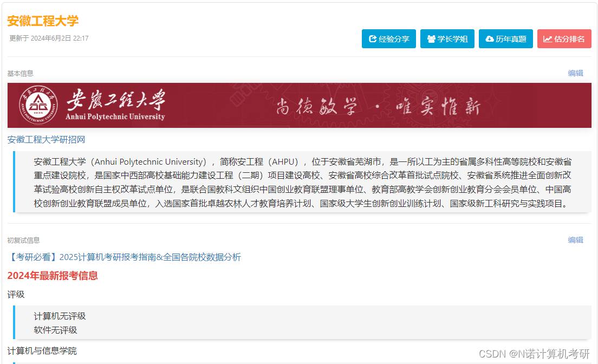The height and width of the screenshot is (364, 598).
Task: Click the 初复试信息 section label
Action: (23, 240)
